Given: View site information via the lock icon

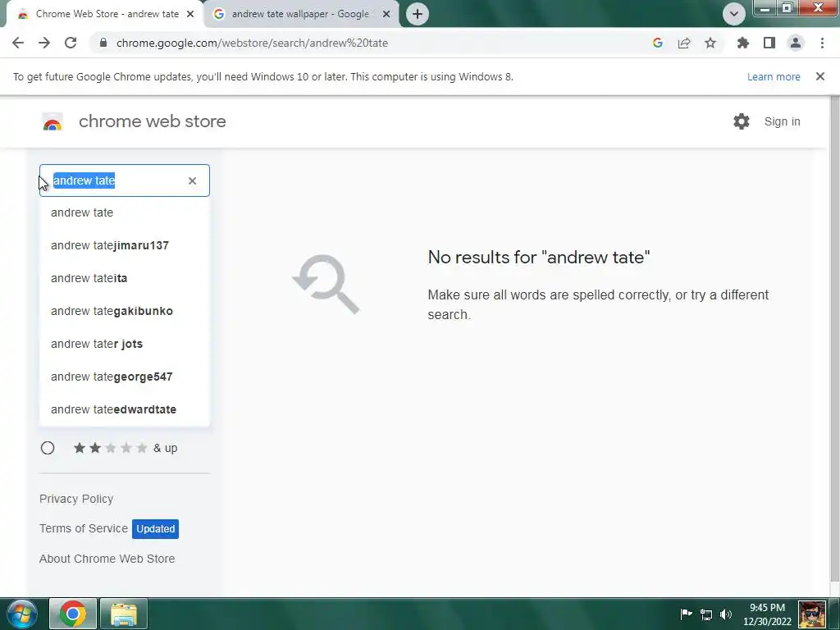Looking at the screenshot, I should click(103, 43).
